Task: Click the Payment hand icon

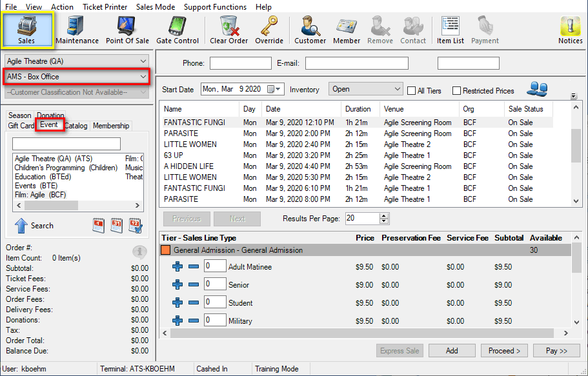Action: (x=485, y=30)
